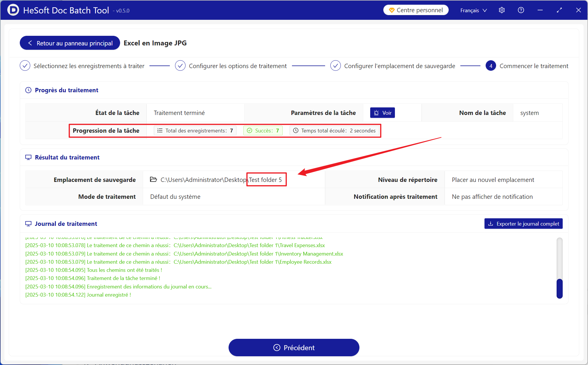Click the Progrès du traitement heading

tap(67, 90)
